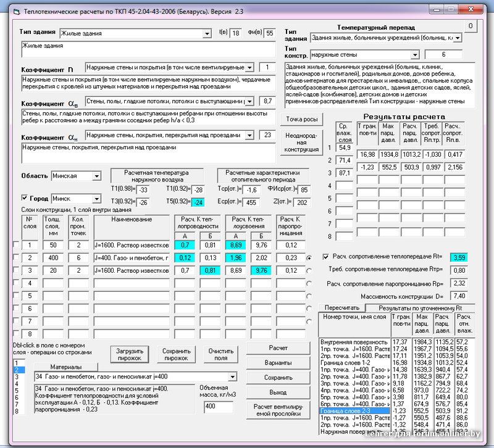Expand the Коэффициент n dropdown list
This screenshot has height=448, width=494.
[x=249, y=67]
